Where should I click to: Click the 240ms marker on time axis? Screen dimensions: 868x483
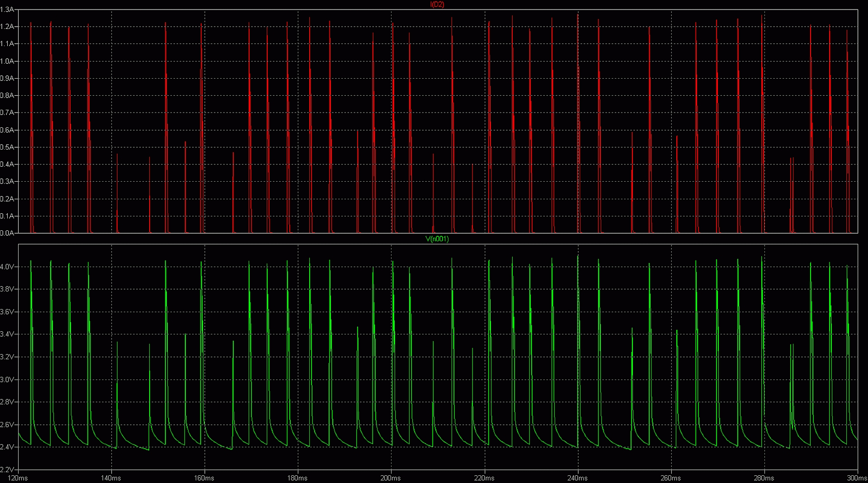(577, 478)
